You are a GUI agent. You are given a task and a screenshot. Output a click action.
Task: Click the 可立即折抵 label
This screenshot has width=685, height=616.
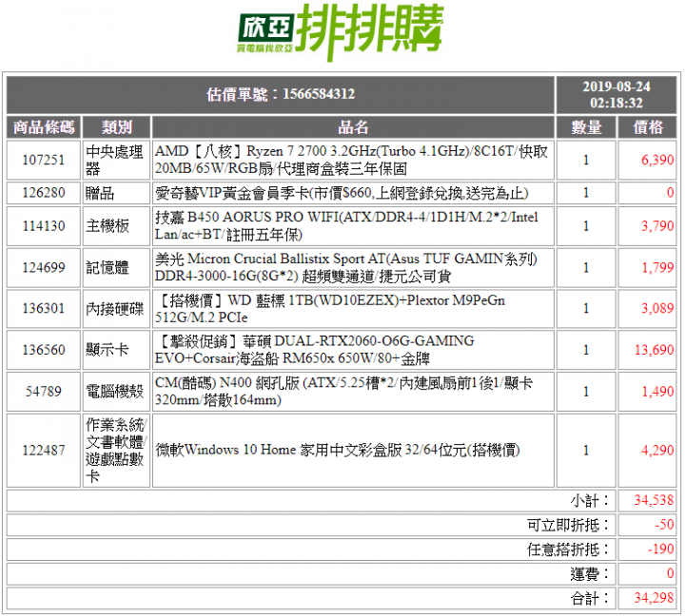click(567, 525)
